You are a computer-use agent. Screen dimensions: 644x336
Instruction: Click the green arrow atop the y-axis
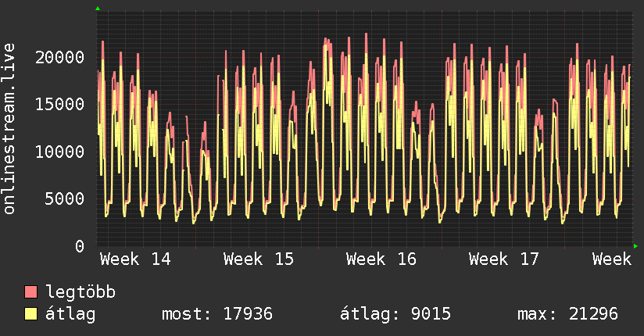point(98,9)
